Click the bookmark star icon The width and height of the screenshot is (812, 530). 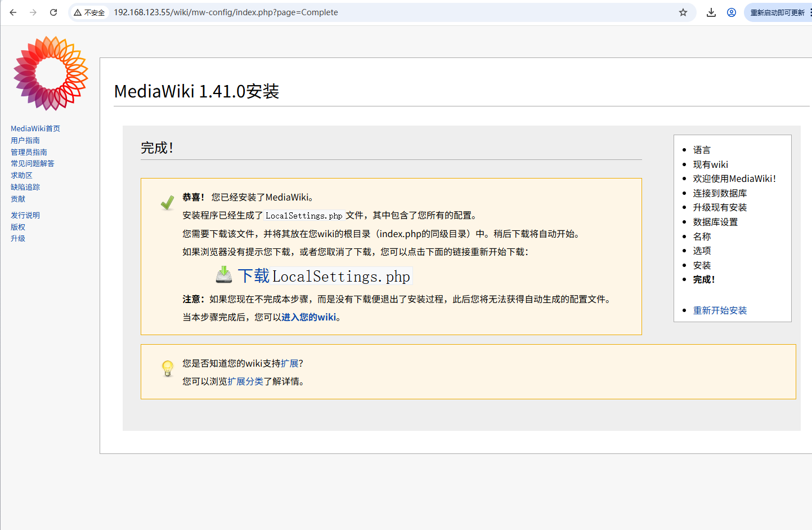(x=684, y=12)
